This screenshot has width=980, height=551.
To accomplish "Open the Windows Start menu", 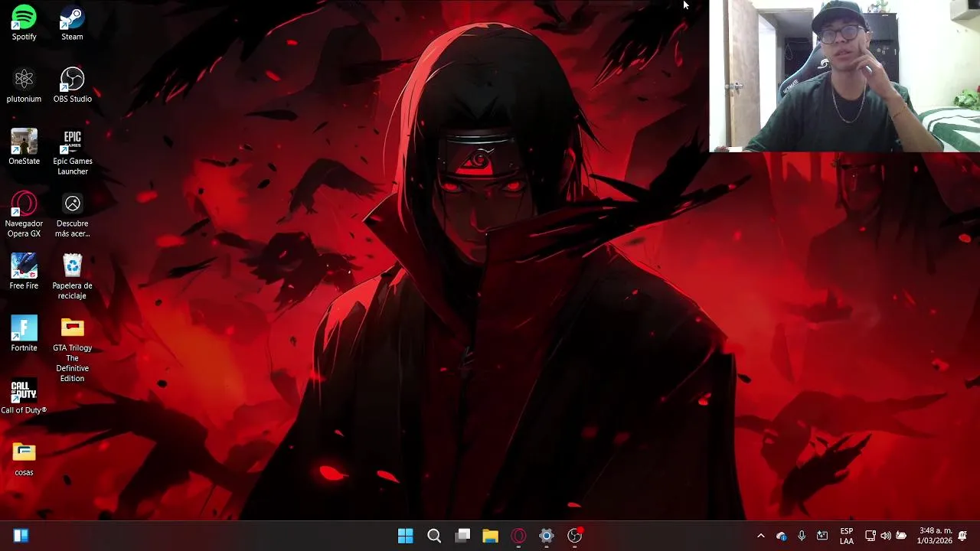I will (x=406, y=536).
